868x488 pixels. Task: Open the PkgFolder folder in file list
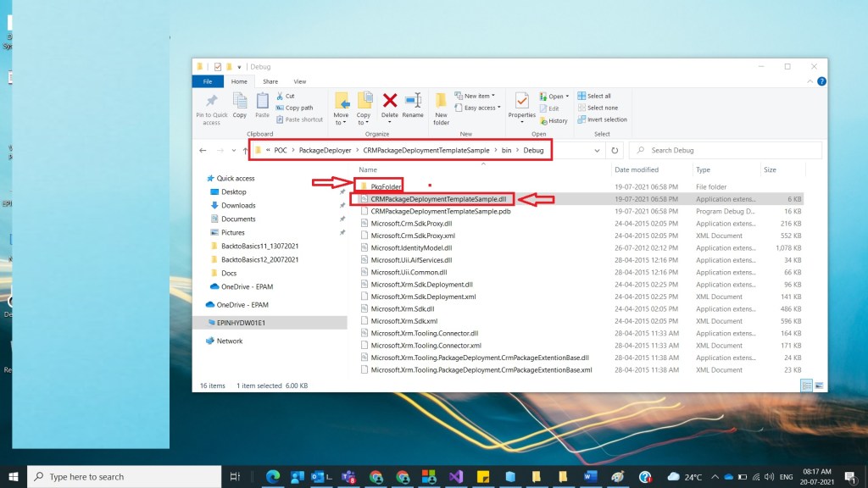[x=386, y=186]
